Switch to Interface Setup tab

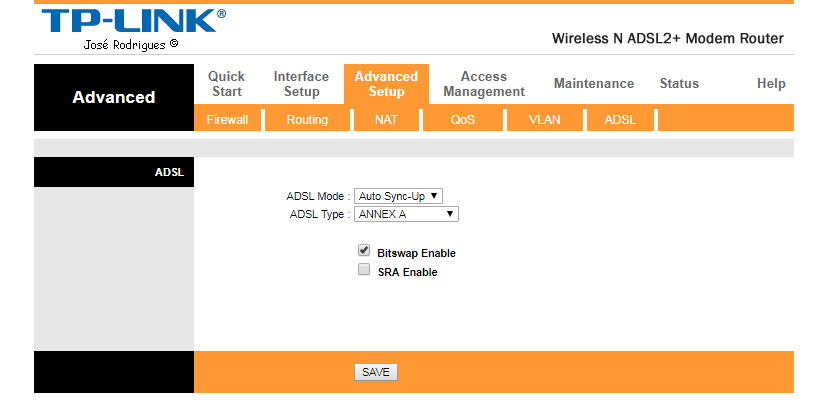pyautogui.click(x=301, y=84)
